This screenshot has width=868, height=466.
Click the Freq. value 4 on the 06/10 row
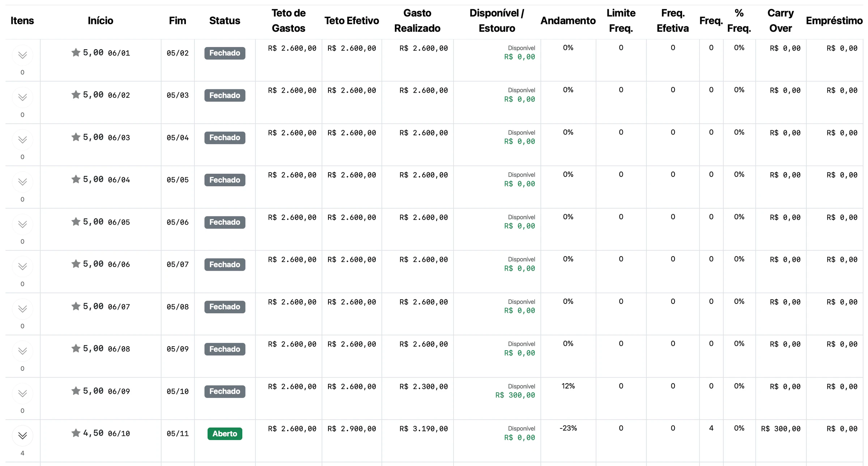[711, 428]
